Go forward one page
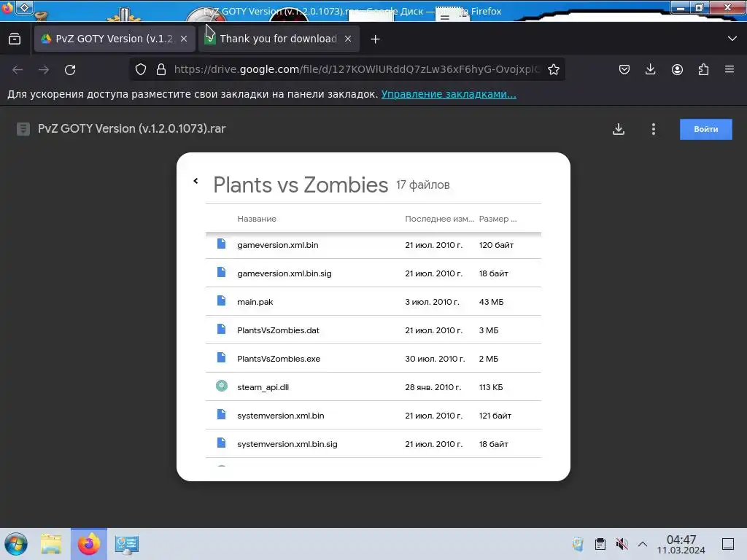747x560 pixels. click(x=44, y=69)
